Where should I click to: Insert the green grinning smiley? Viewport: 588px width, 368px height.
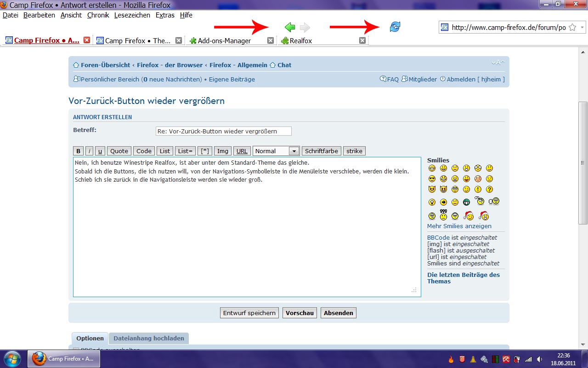pos(466,202)
